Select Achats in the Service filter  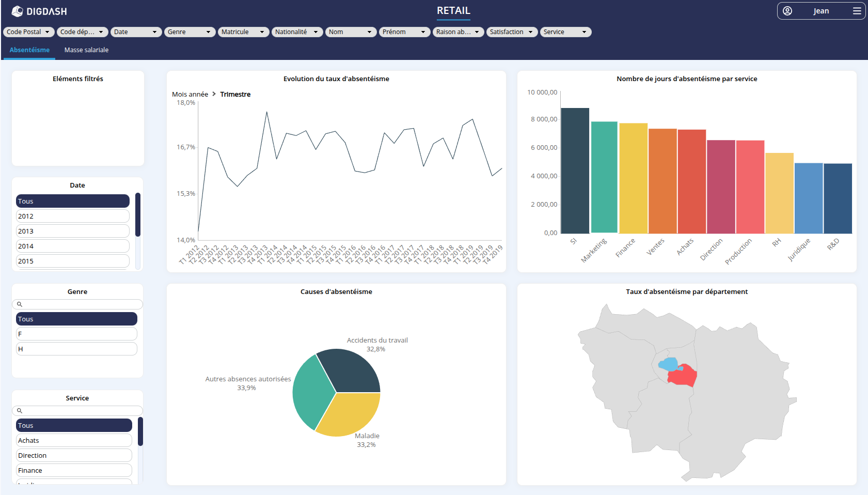[73, 440]
